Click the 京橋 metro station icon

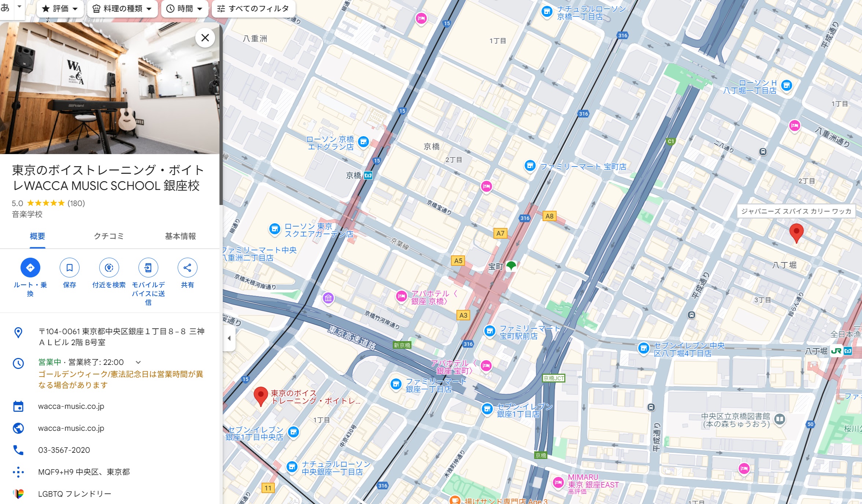tap(368, 176)
